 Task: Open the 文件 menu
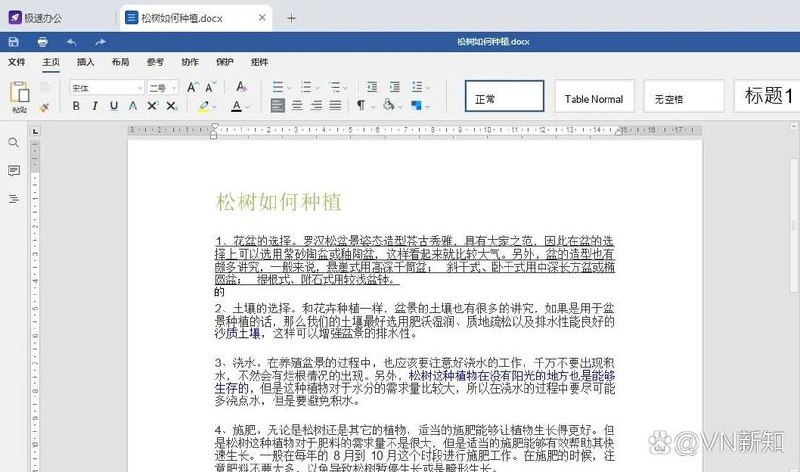[16, 62]
